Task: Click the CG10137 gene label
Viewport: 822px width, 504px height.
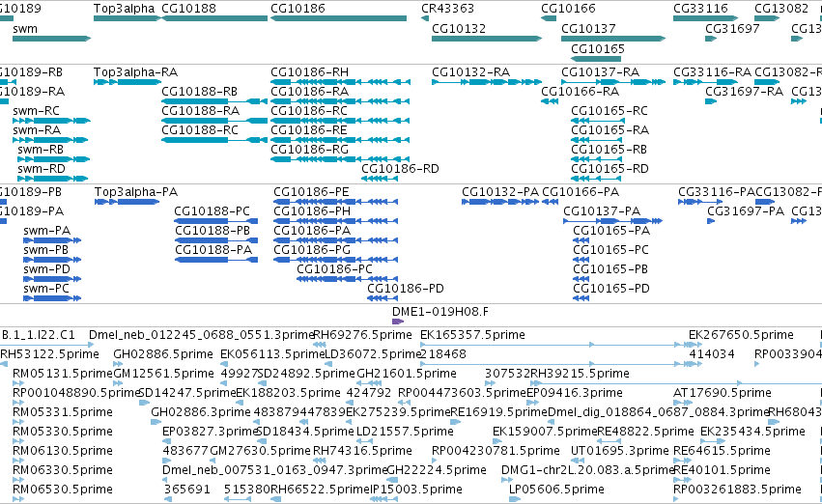Action: (588, 29)
